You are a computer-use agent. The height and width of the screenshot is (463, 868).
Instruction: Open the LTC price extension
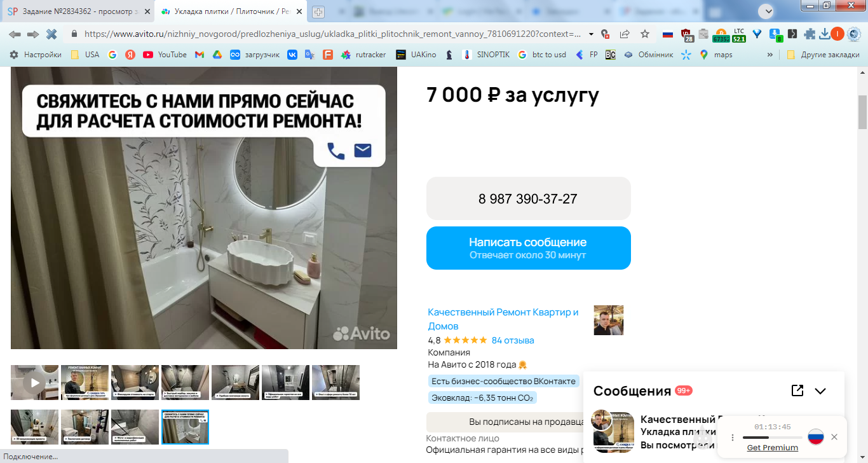click(739, 35)
